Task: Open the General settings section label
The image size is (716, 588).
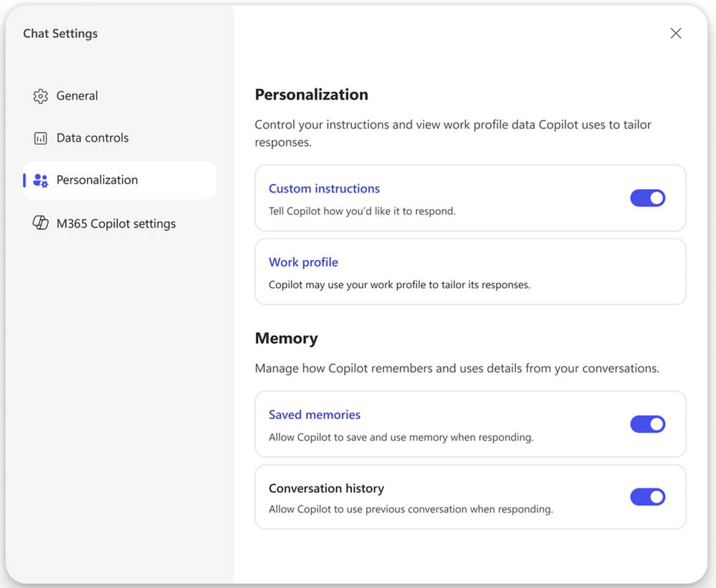Action: pyautogui.click(x=77, y=96)
